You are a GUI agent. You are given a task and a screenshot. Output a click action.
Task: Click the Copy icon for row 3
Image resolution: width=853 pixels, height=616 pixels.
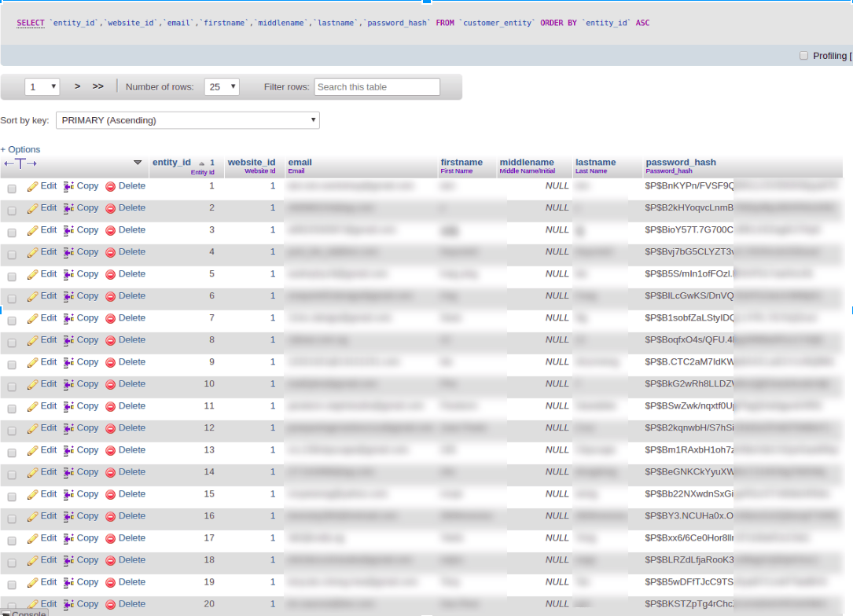(68, 230)
